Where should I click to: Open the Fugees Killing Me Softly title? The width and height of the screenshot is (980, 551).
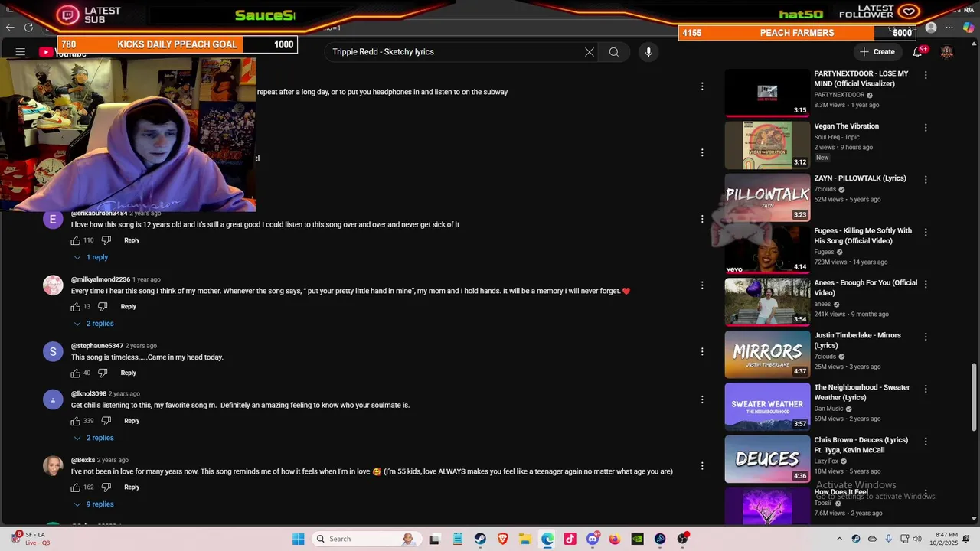[x=863, y=236]
